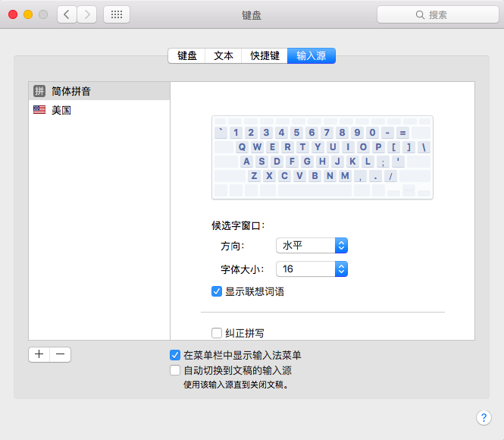The image size is (504, 440).
Task: Click the help question mark button
Action: [x=484, y=417]
